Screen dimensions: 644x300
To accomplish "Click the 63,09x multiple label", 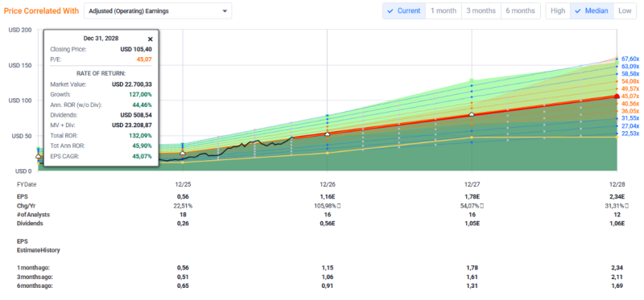I will pyautogui.click(x=630, y=66).
